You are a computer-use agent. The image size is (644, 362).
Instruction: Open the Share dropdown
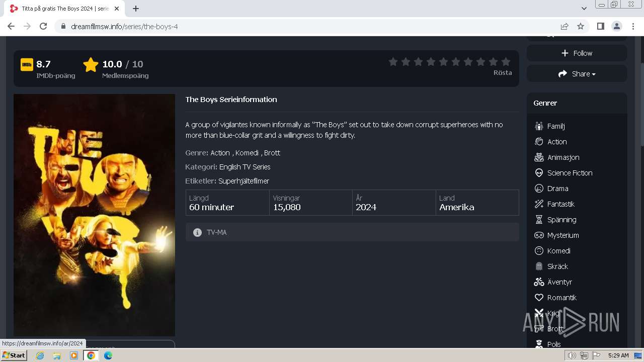[x=577, y=74]
